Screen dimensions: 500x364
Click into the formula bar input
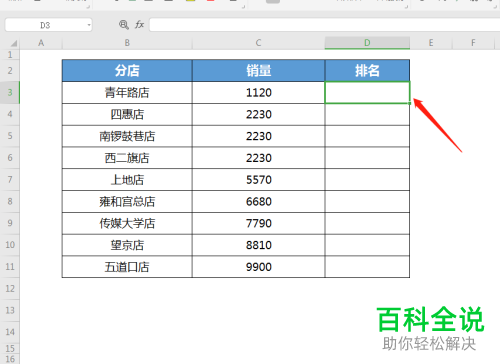point(324,25)
